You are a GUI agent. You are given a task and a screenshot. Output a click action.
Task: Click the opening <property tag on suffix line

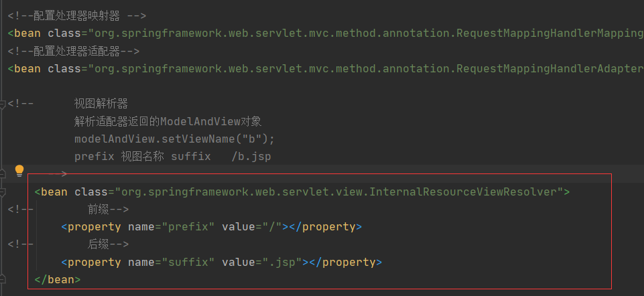tap(91, 262)
